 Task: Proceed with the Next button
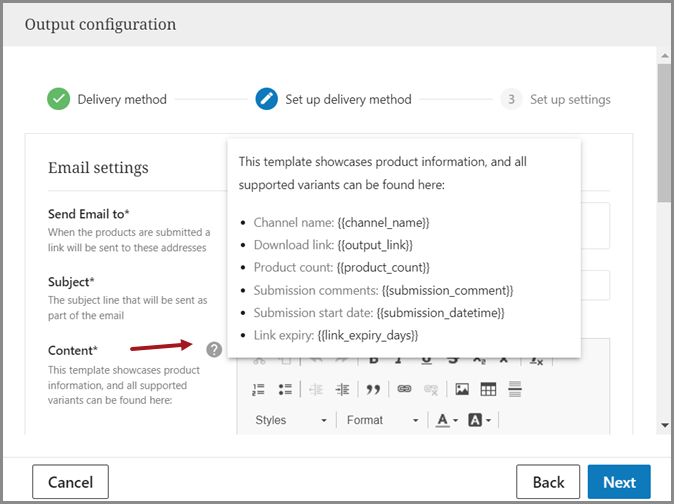click(619, 482)
